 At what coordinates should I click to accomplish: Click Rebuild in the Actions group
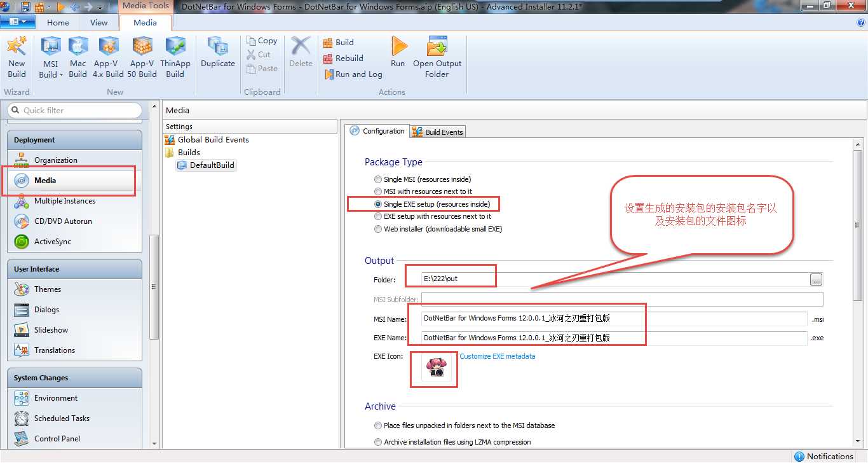(343, 59)
